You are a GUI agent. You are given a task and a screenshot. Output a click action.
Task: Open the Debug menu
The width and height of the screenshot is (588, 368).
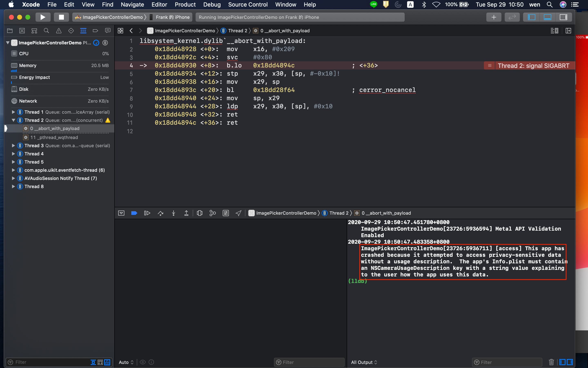click(x=212, y=5)
